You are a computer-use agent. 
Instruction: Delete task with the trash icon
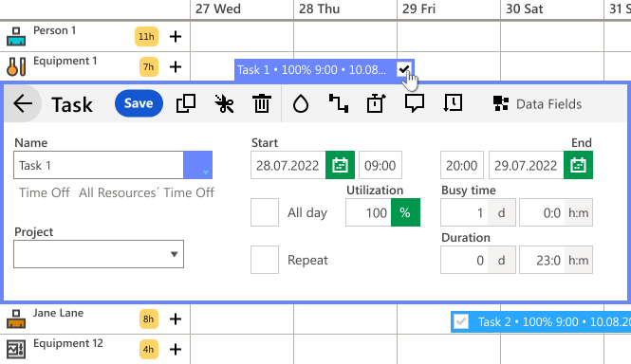[x=262, y=103]
